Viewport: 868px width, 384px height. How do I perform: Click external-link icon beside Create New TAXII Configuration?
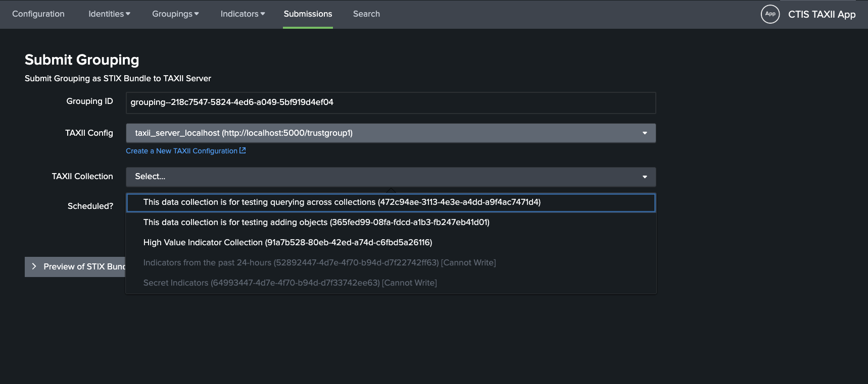coord(243,150)
